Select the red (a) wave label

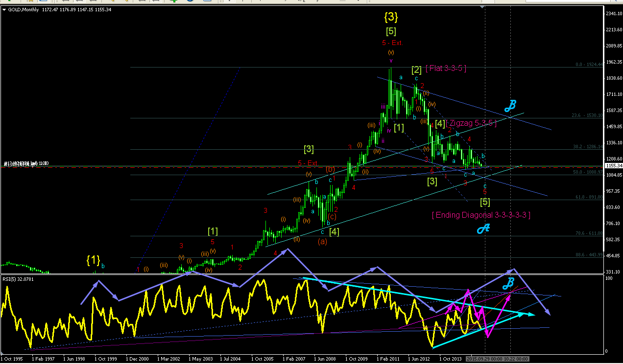323,241
